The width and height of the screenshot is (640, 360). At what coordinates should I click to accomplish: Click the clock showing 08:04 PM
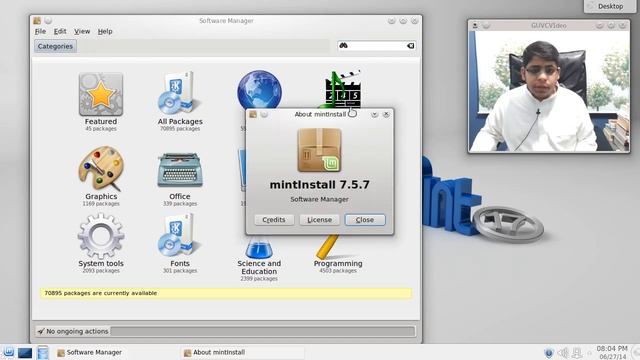(612, 349)
